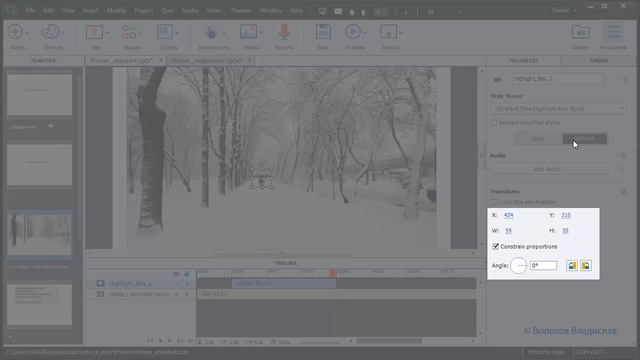The image size is (640, 360).
Task: Click the Media toolbar icon
Action: click(x=248, y=32)
